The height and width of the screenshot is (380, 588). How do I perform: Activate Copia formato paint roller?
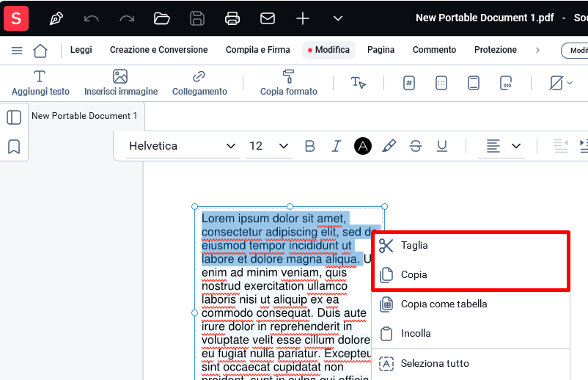click(289, 83)
